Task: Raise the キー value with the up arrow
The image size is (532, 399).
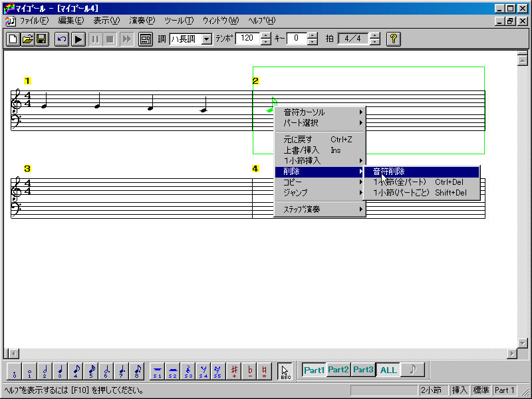Action: (x=313, y=35)
